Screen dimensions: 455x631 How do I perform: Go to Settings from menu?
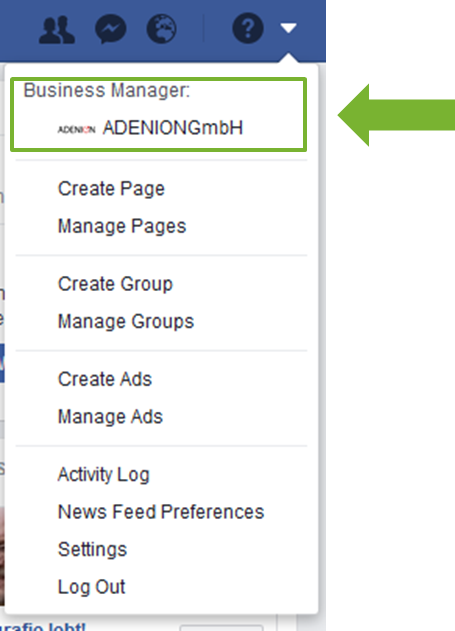pyautogui.click(x=93, y=550)
